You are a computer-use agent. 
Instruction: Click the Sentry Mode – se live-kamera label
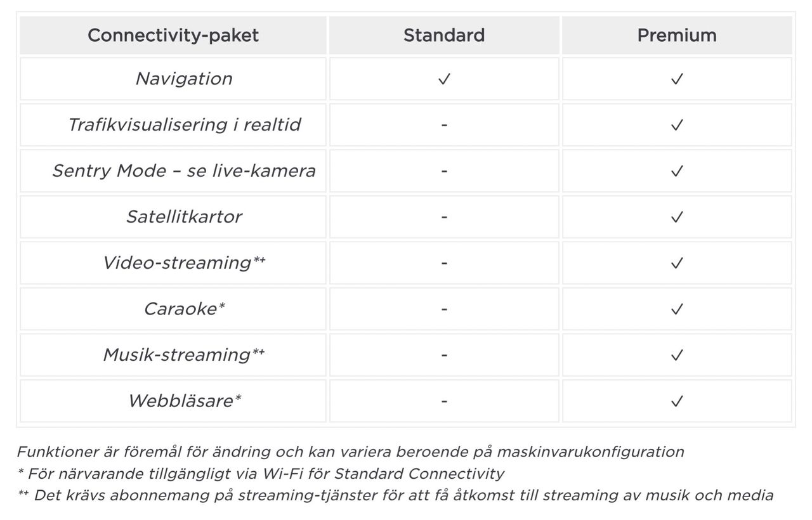click(184, 171)
